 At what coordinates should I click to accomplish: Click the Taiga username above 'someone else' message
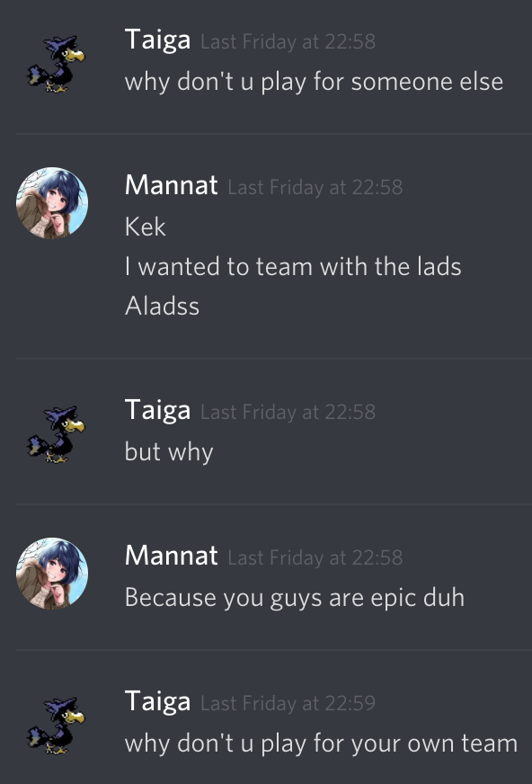pyautogui.click(x=157, y=40)
